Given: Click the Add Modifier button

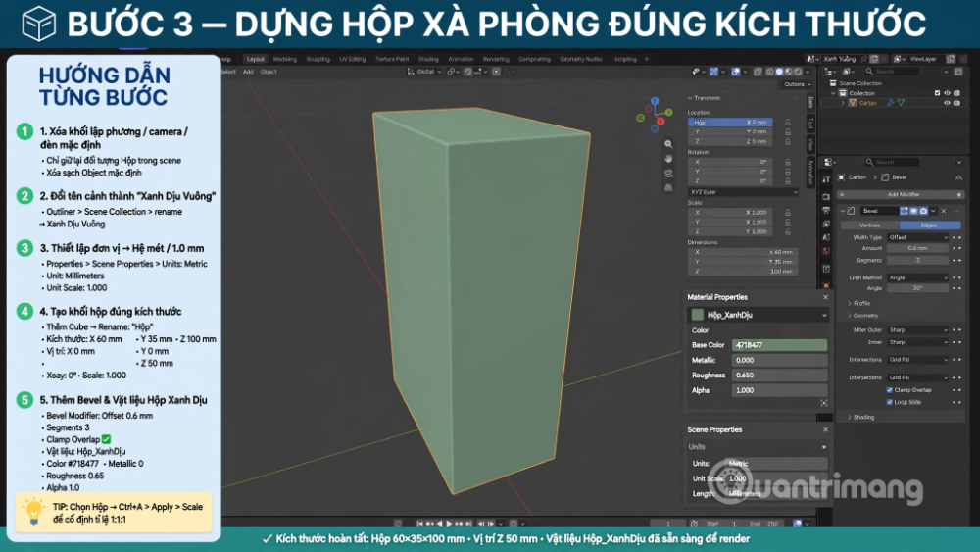Looking at the screenshot, I should click(903, 194).
